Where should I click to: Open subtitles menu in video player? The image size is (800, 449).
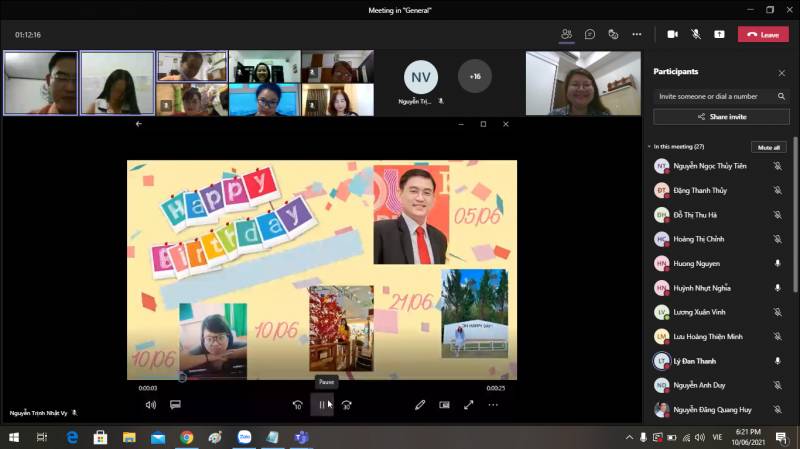(175, 405)
